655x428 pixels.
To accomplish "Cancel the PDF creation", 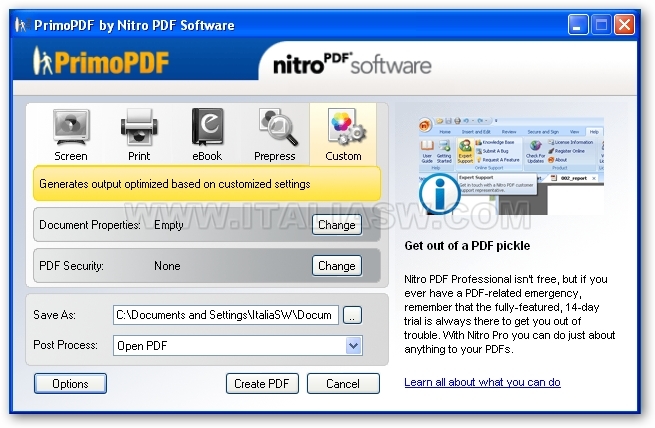I will 343,383.
